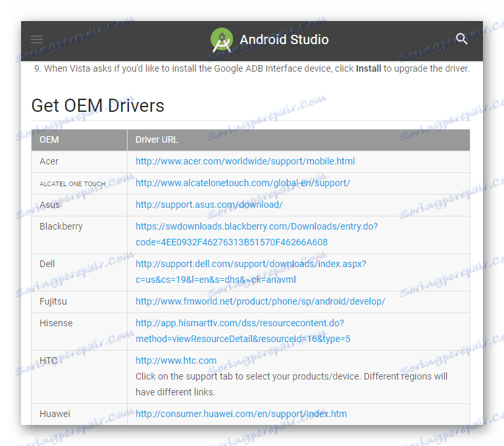The image size is (504, 446).
Task: Click the Get OEM Drivers heading
Action: 98,106
